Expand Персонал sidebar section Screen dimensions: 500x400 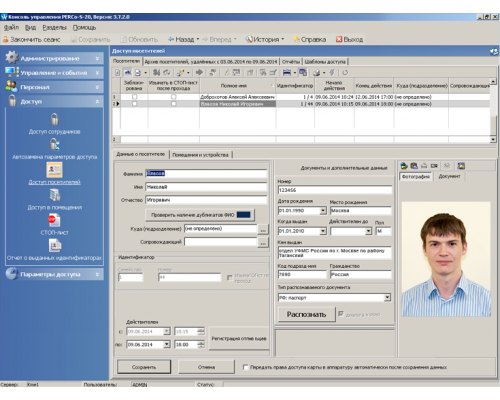click(x=54, y=87)
